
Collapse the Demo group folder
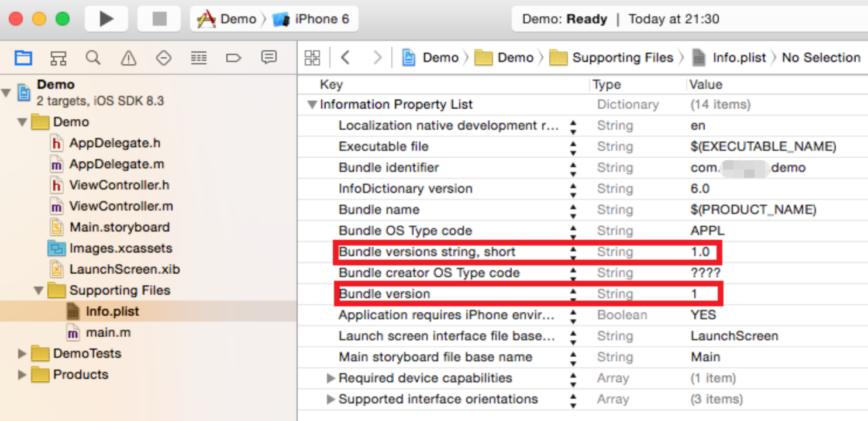pos(22,122)
